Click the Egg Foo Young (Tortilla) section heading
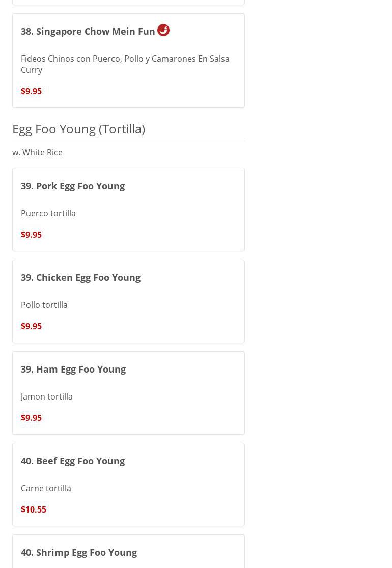392x568 pixels. point(78,129)
